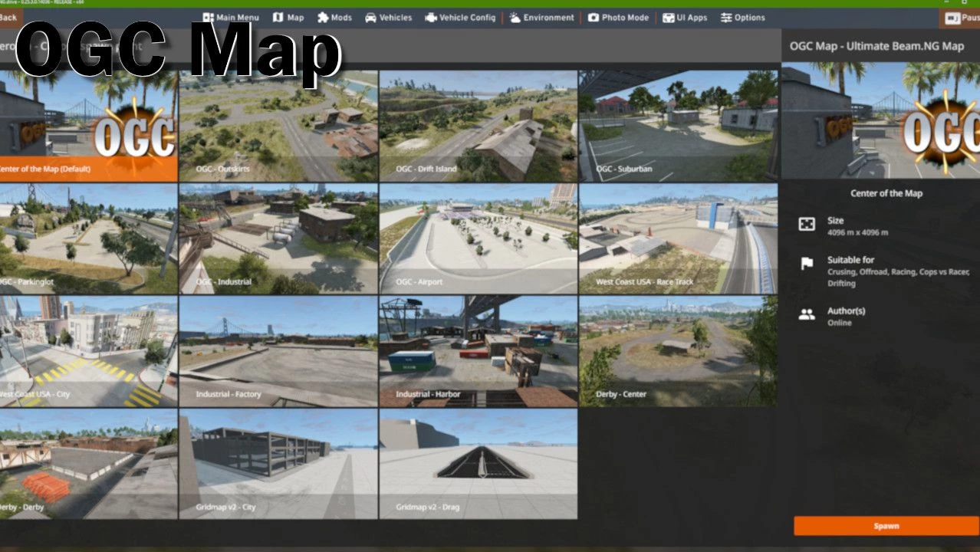Click the Main Menu icon in top bar
Screen dimensions: 980x552
tap(208, 18)
